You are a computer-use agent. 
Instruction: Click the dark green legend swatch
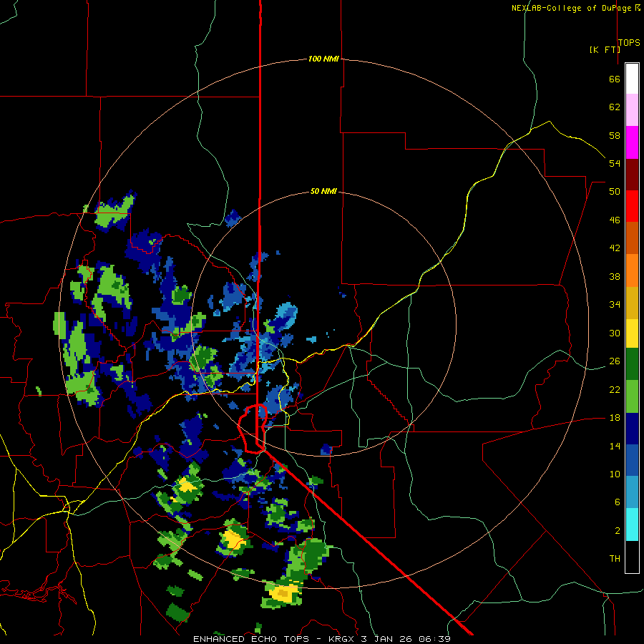pyautogui.click(x=632, y=364)
